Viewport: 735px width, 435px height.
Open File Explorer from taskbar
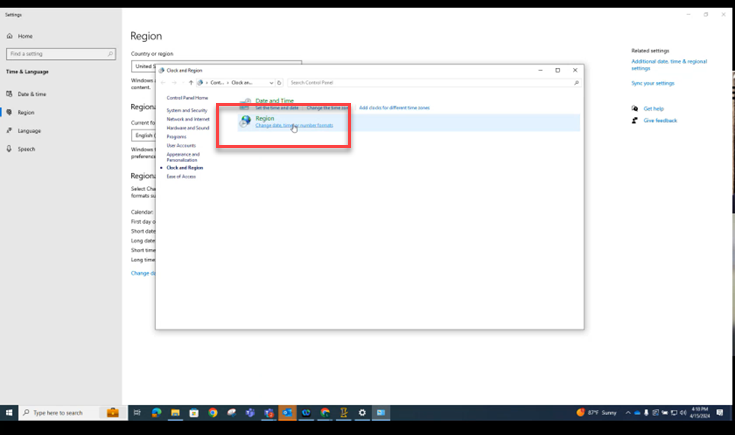point(175,412)
